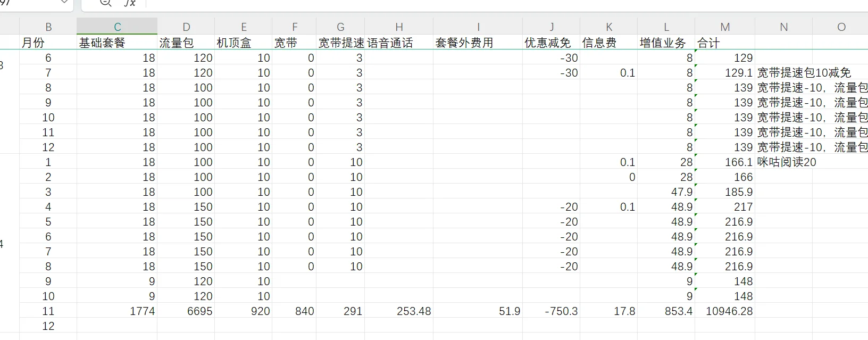Viewport: 868px width, 340px height.
Task: Select month cell 1 in column B
Action: coord(48,162)
